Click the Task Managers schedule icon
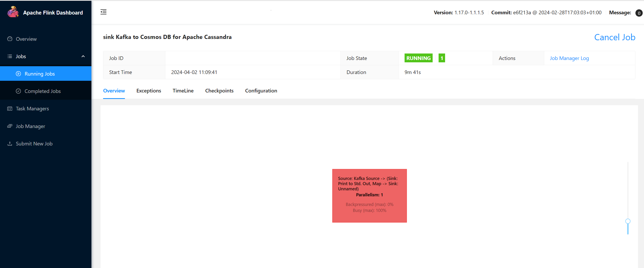Screen dimensions: 644x268 10,109
